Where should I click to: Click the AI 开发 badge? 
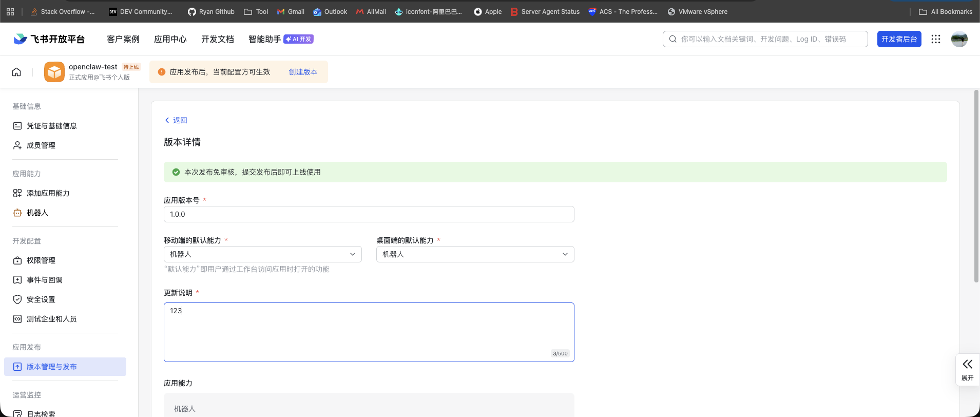(299, 39)
